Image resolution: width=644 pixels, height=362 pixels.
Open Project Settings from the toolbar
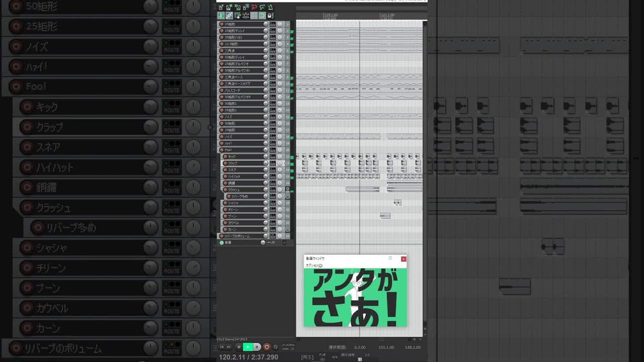[245, 8]
